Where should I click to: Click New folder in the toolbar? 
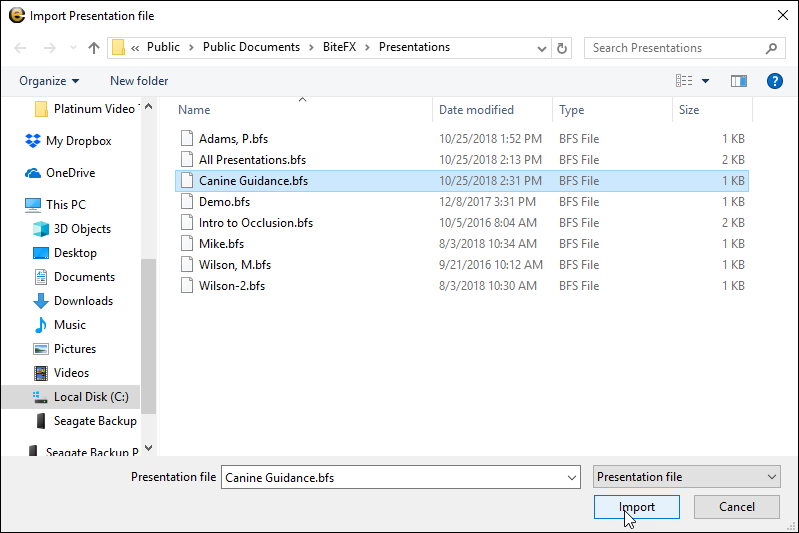coord(139,81)
